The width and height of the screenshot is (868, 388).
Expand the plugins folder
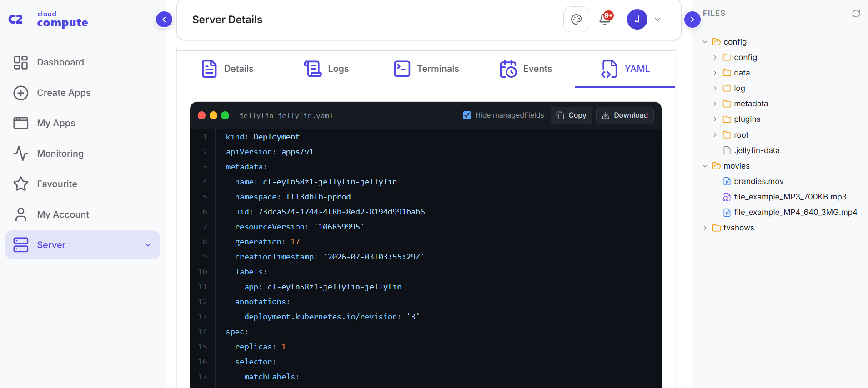(x=715, y=119)
